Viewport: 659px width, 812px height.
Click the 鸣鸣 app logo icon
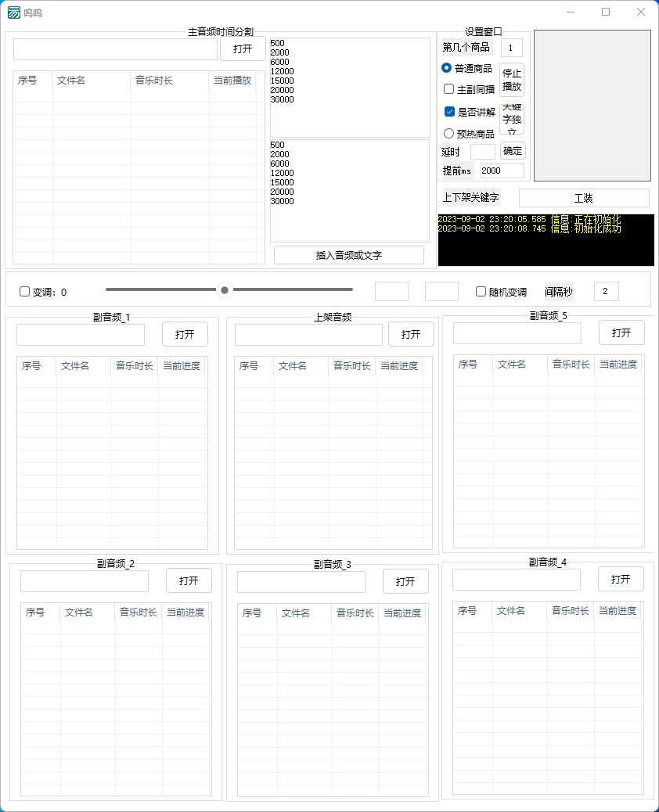pyautogui.click(x=14, y=13)
